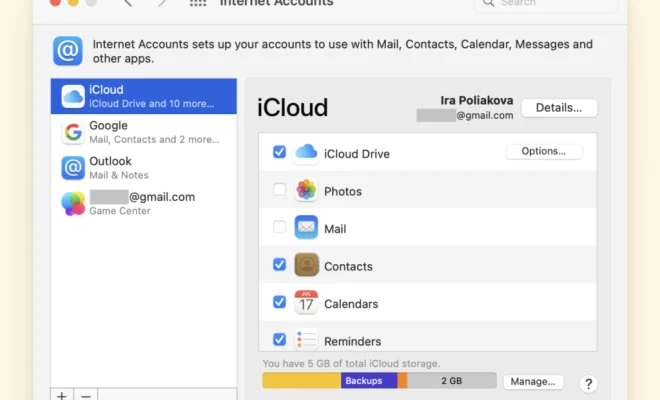Screen dimensions: 660x400
Task: Click the 'You have 5 GB' storage text
Action: pos(351,363)
